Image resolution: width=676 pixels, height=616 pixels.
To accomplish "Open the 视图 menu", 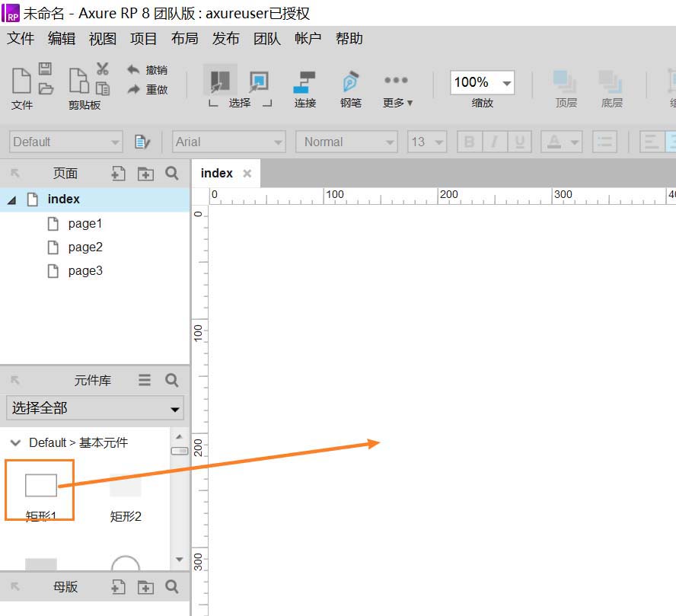I will 103,38.
